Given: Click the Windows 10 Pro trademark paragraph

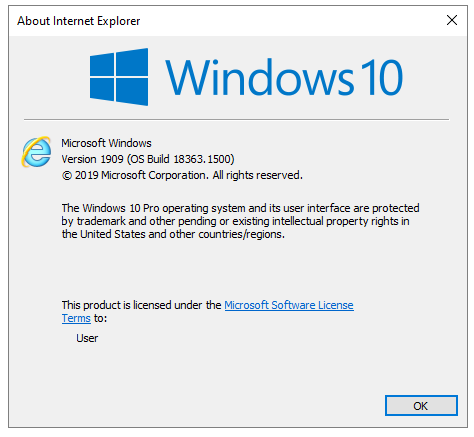Looking at the screenshot, I should click(240, 221).
